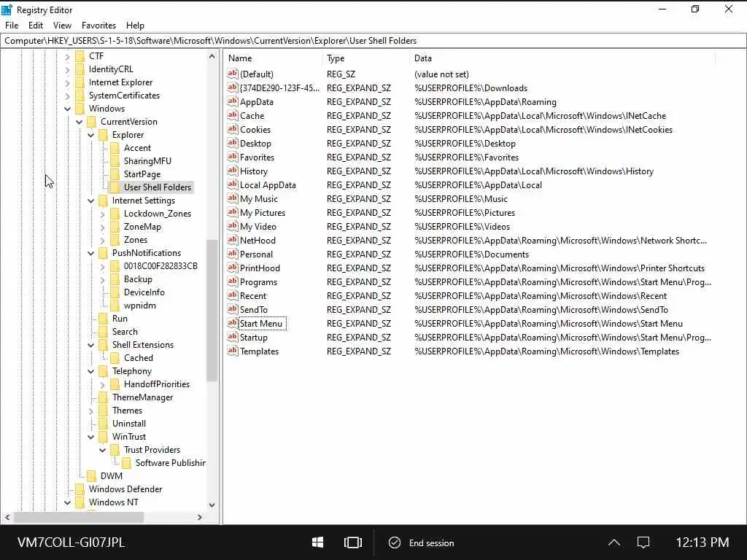
Task: Collapse the Internet Settings key
Action: pyautogui.click(x=91, y=201)
